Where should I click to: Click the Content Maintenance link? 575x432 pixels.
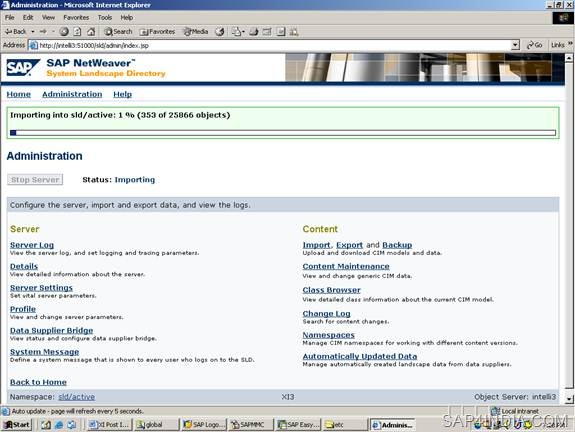pyautogui.click(x=346, y=266)
